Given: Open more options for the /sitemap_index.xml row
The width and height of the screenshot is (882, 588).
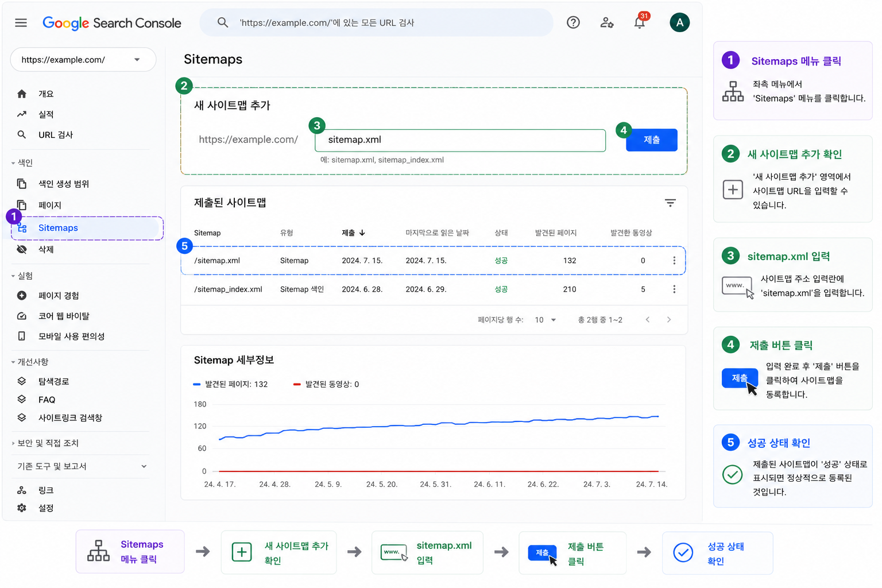Looking at the screenshot, I should (674, 289).
